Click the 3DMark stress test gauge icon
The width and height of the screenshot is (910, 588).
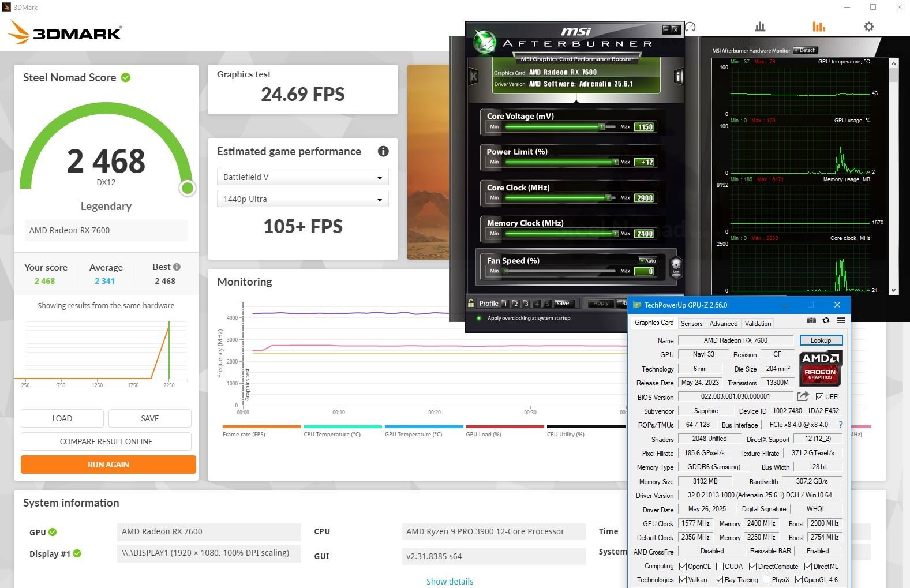[x=690, y=27]
